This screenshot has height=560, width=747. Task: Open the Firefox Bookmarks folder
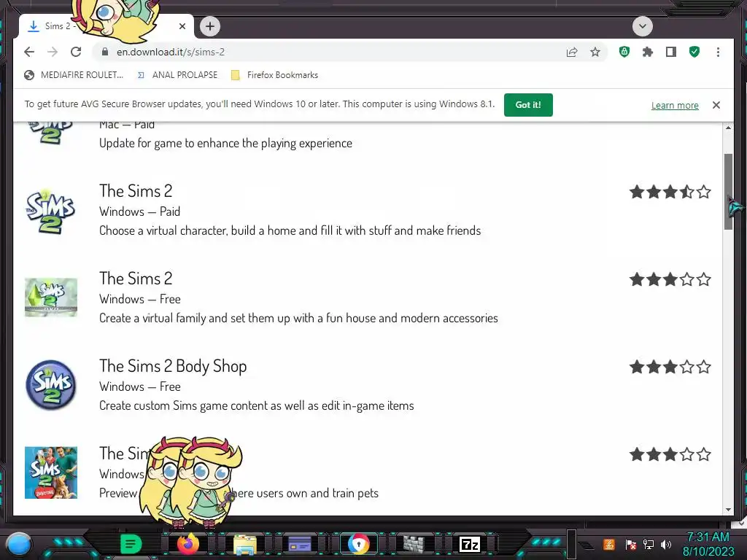(274, 75)
